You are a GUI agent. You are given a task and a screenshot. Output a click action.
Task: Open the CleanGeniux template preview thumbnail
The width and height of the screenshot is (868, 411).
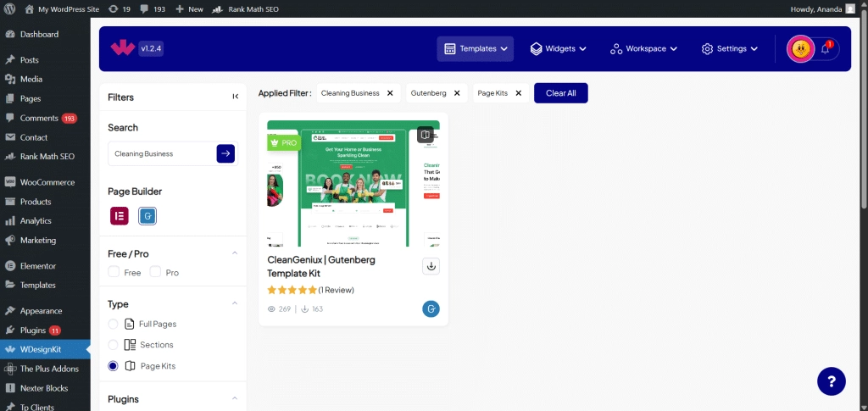tap(353, 183)
